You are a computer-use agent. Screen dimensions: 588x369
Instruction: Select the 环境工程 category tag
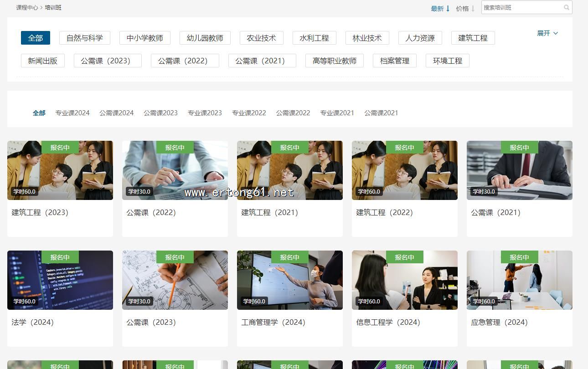[447, 61]
